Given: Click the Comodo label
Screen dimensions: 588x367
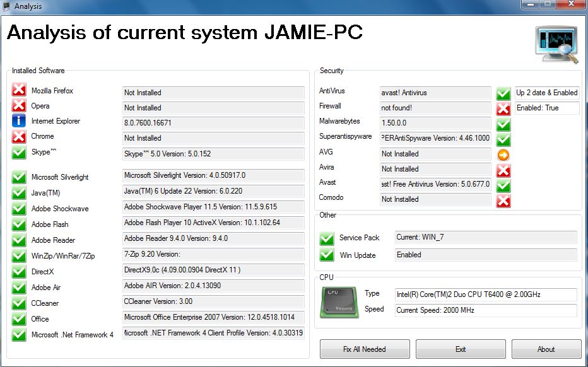Looking at the screenshot, I should tap(331, 197).
